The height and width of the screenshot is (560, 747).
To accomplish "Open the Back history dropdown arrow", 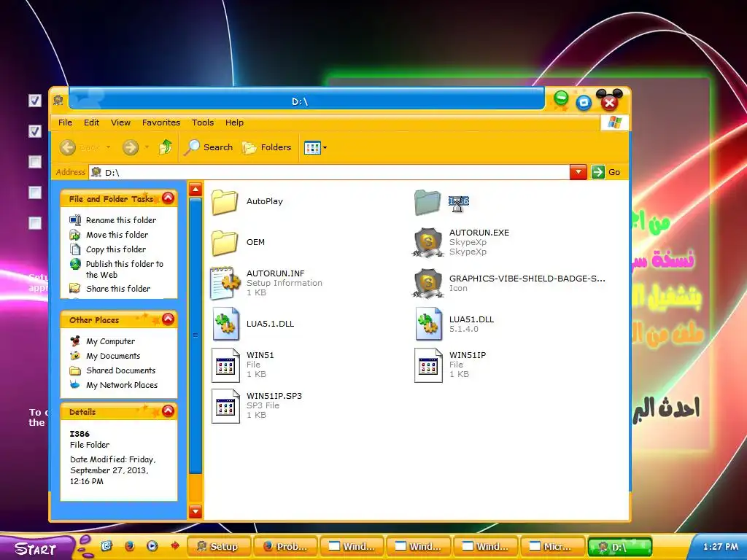I will click(x=108, y=147).
